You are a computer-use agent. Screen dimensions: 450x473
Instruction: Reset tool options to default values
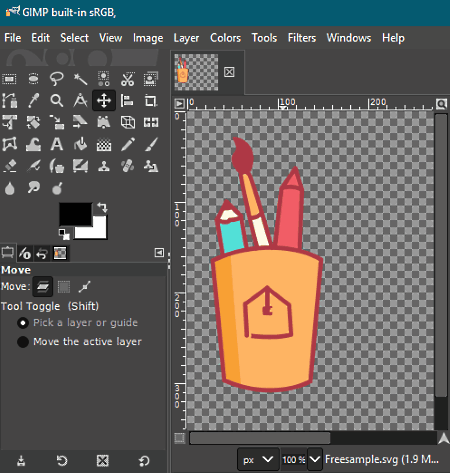(x=144, y=461)
